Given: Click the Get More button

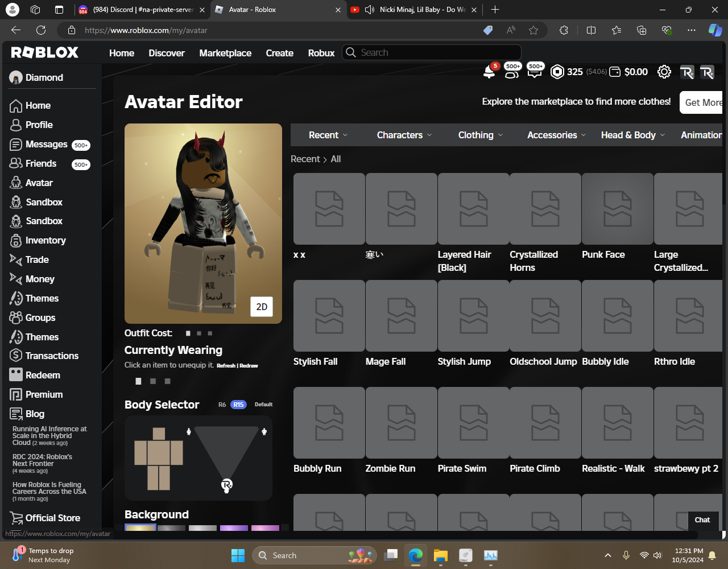Looking at the screenshot, I should (702, 102).
